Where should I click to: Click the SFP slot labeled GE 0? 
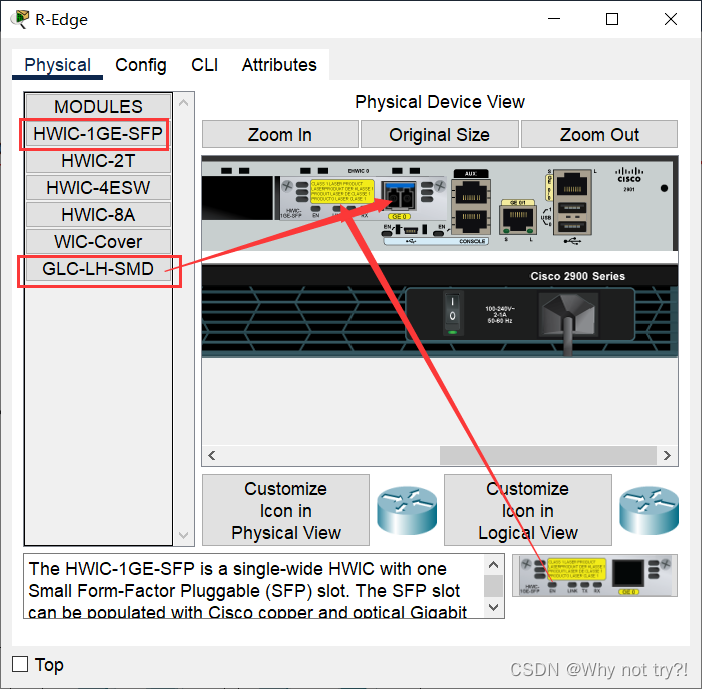pyautogui.click(x=398, y=196)
